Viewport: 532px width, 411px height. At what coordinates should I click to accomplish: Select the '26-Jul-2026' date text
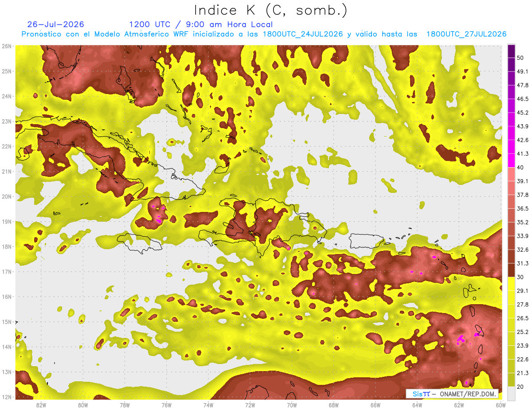click(55, 24)
